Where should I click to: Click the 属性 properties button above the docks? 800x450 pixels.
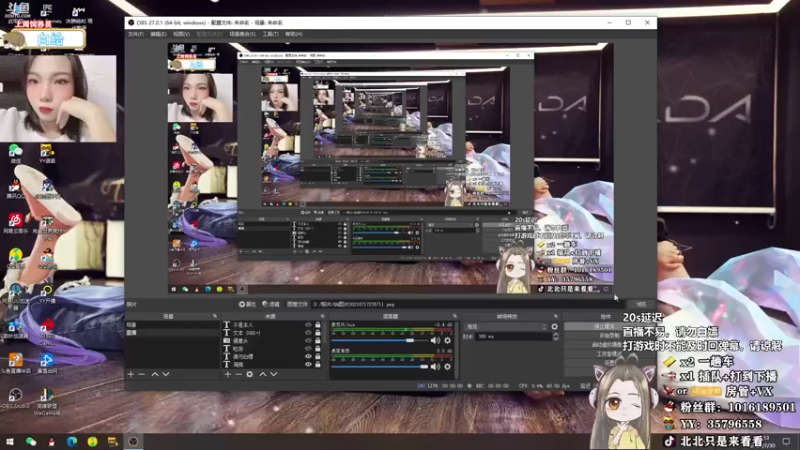click(247, 304)
